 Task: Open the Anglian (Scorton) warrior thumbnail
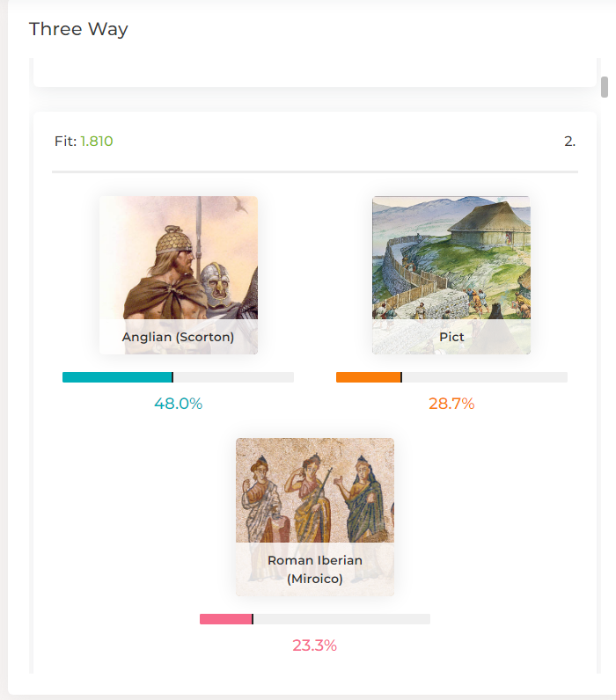click(179, 275)
